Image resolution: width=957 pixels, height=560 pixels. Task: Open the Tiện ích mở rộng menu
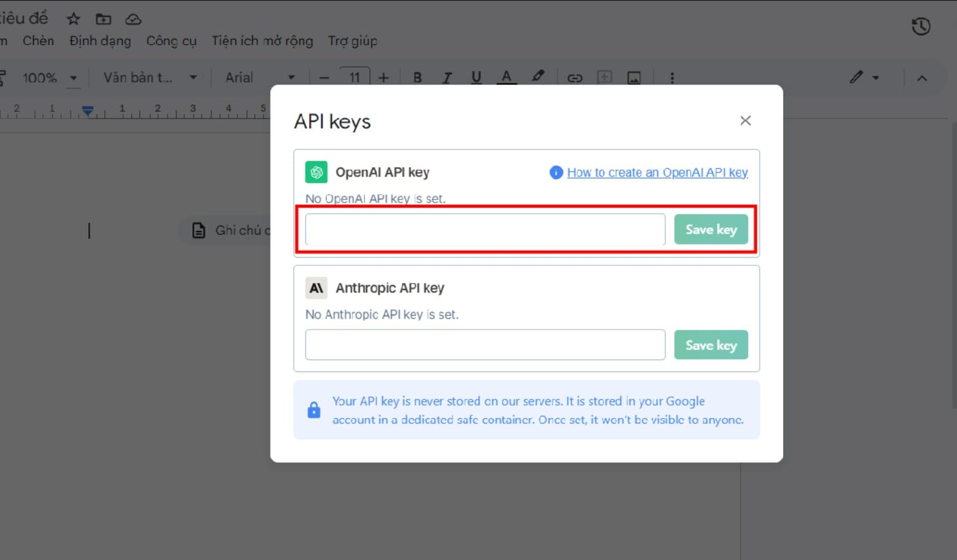(262, 41)
